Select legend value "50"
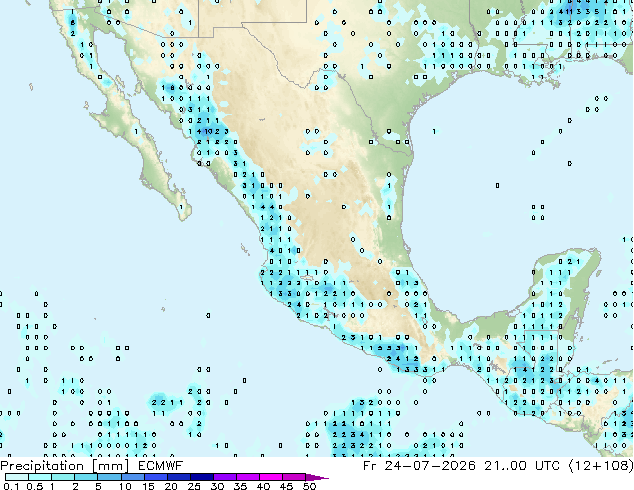 point(309,486)
